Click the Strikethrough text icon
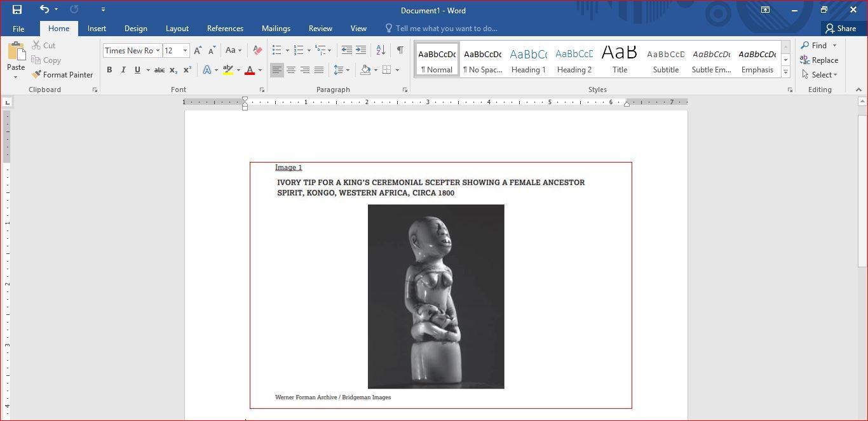 tap(159, 70)
